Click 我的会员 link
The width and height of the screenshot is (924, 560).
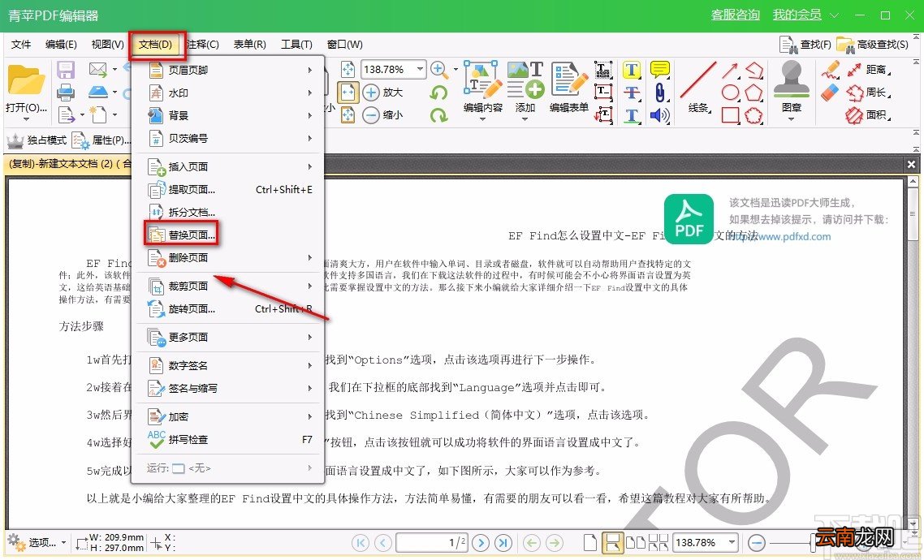[x=797, y=15]
